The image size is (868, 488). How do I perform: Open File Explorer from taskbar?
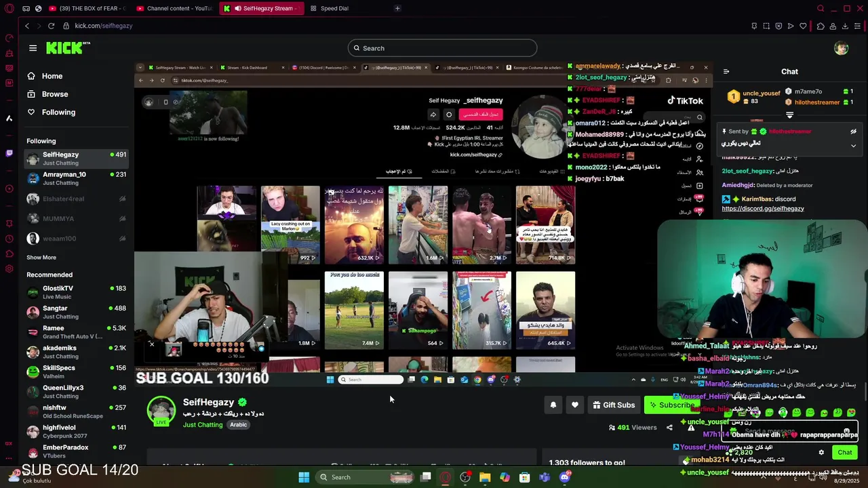point(485,477)
